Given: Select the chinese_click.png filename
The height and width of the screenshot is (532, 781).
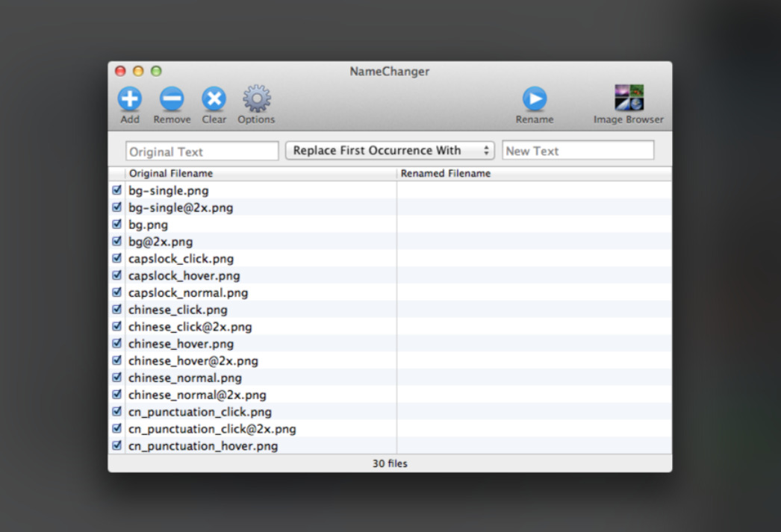Looking at the screenshot, I should pyautogui.click(x=178, y=310).
